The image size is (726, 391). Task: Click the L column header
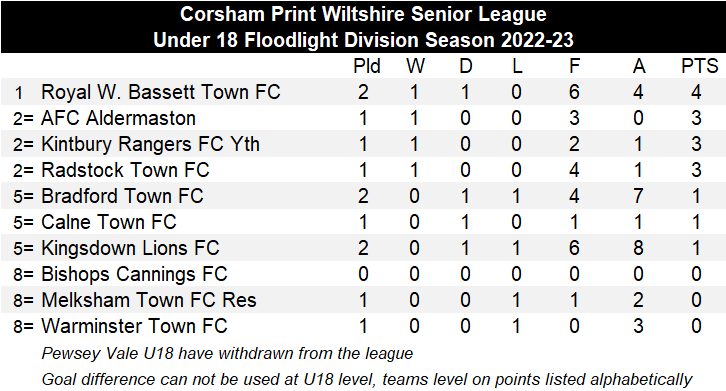pos(517,66)
